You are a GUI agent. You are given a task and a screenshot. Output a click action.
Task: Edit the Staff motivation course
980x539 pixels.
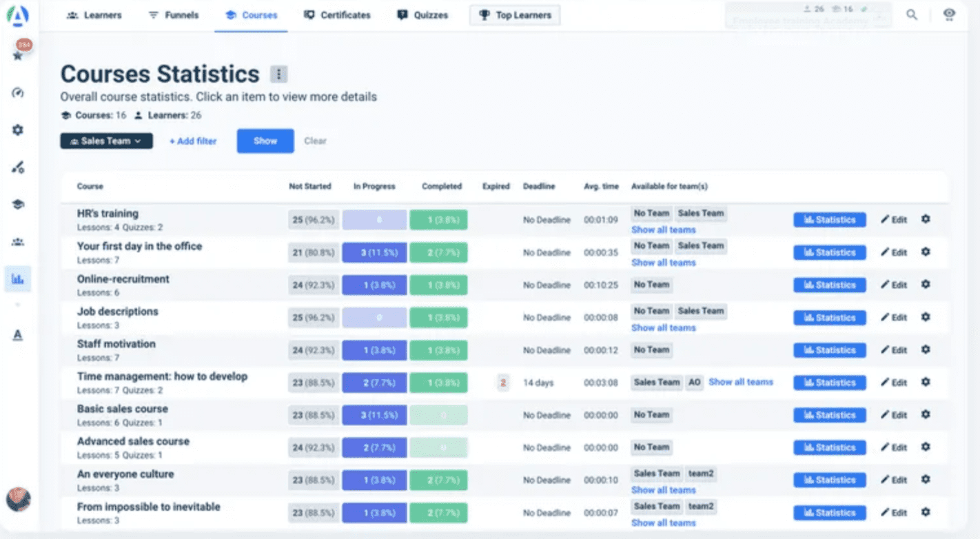click(894, 350)
